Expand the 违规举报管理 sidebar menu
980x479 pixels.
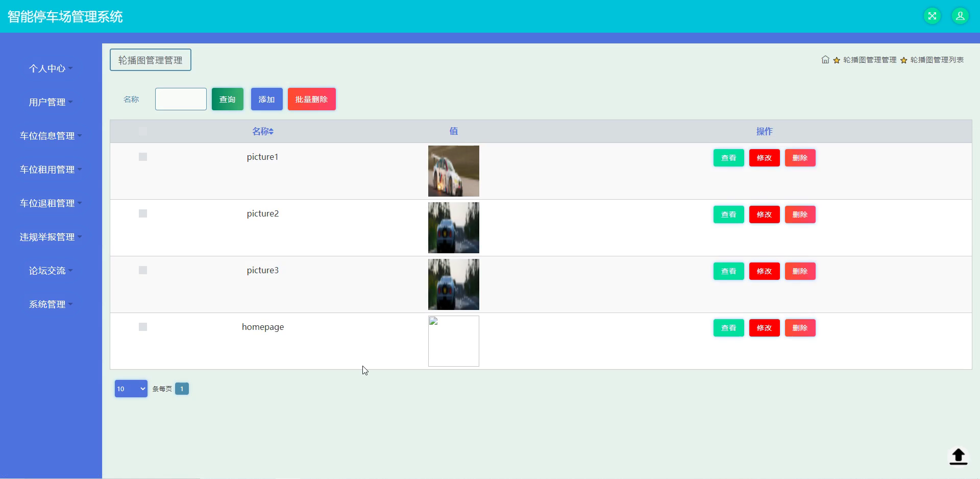[51, 237]
